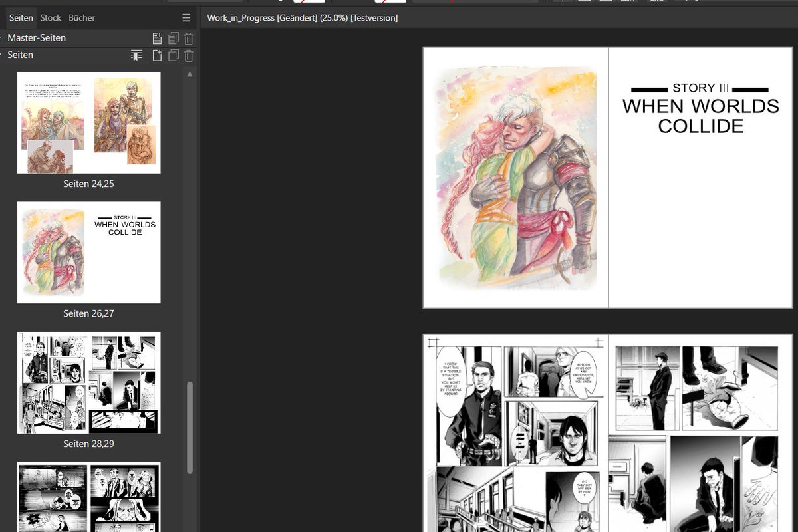Open the panel options hamburger menu
798x532 pixels.
pyautogui.click(x=186, y=18)
